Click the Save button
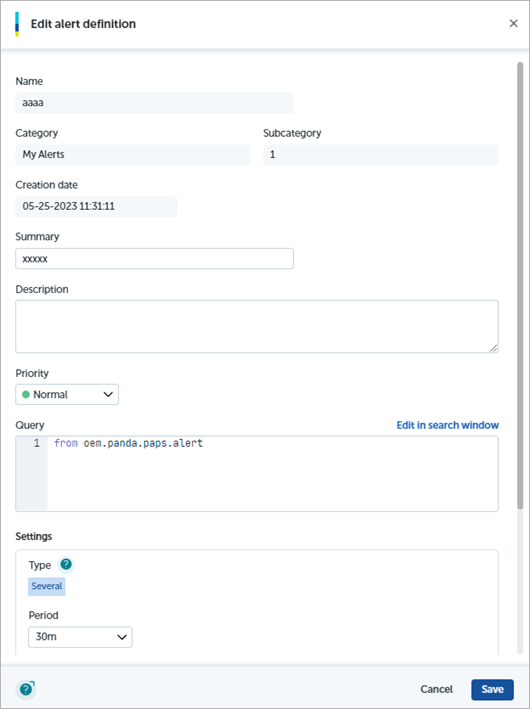Screen dimensions: 530x709 pos(492,689)
